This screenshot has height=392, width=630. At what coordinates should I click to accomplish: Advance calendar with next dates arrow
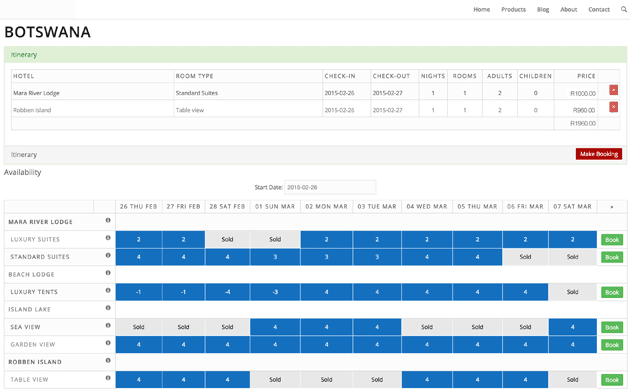(x=612, y=207)
